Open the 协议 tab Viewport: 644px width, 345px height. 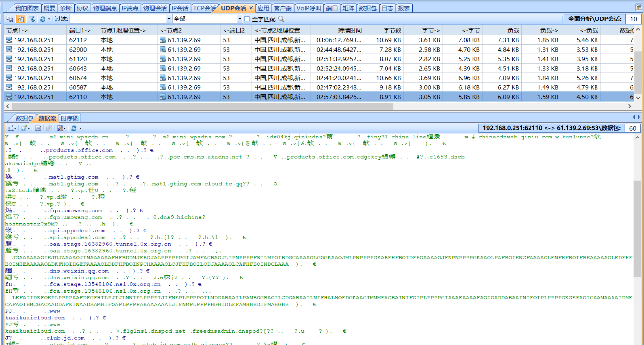click(82, 8)
